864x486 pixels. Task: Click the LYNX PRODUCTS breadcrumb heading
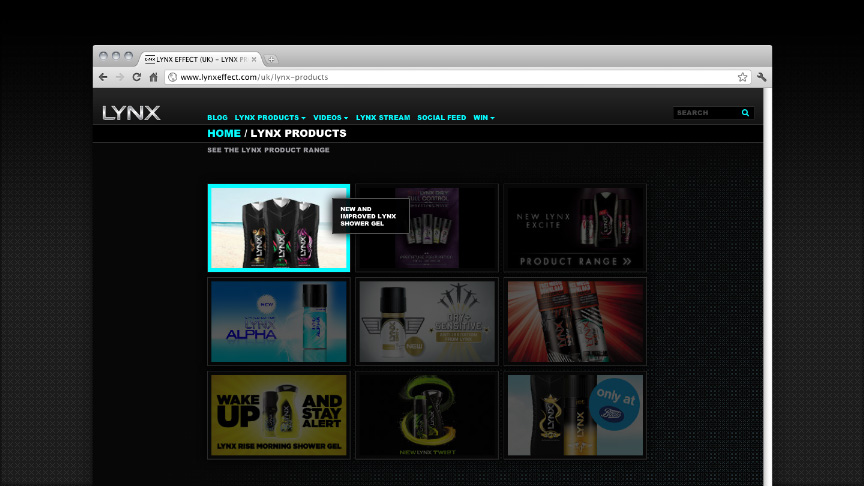point(298,133)
